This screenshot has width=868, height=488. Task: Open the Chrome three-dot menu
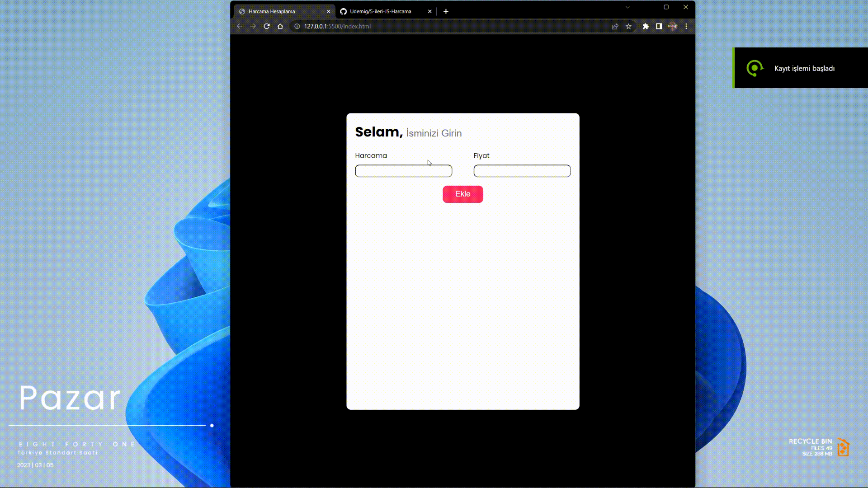pos(686,26)
